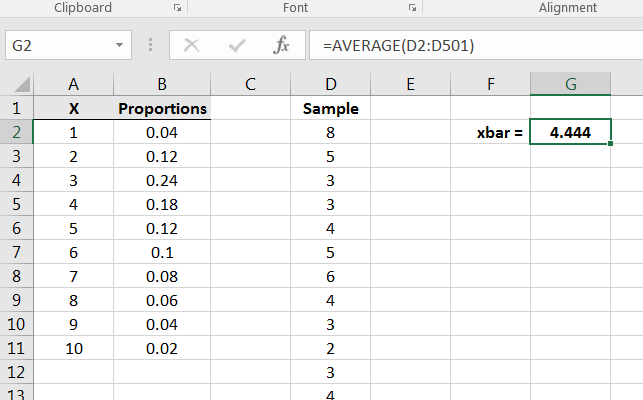Select the column B header

pos(162,84)
